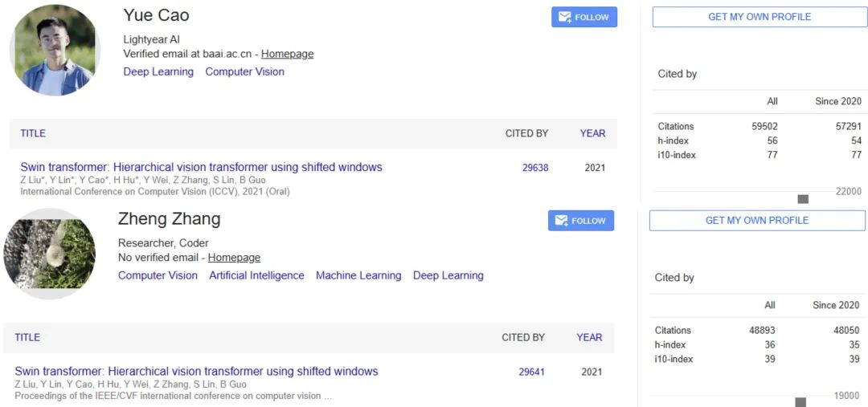Screen dimensions: 868x407
Task: Sort Yue Cao's papers by Year
Action: point(592,133)
